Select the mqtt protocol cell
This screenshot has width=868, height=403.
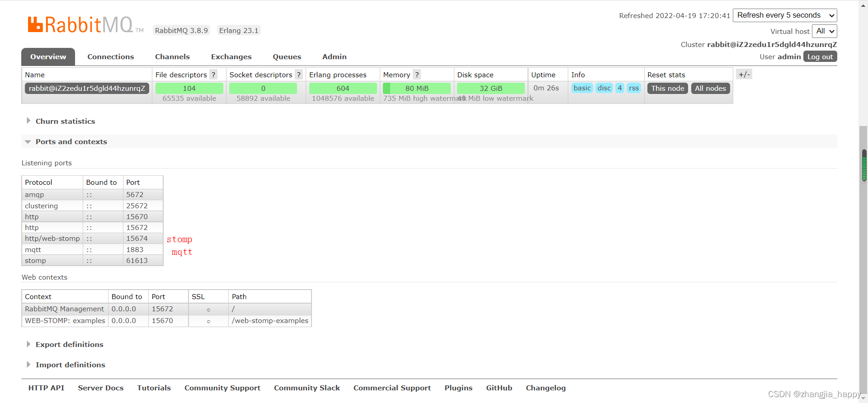point(52,249)
